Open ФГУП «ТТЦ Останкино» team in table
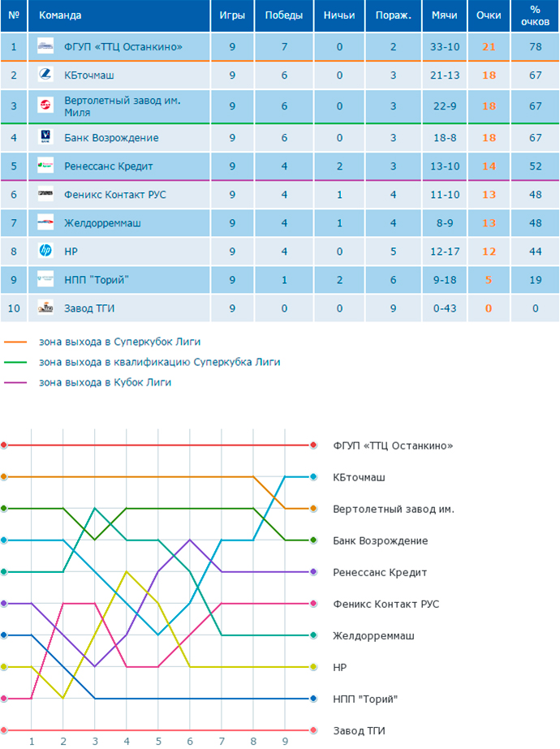 (123, 47)
